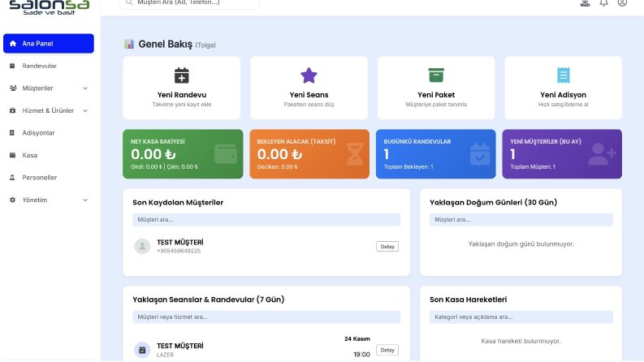Click the hourglass icon on Bekleyen Alacak card
The height and width of the screenshot is (362, 644).
[x=355, y=154]
